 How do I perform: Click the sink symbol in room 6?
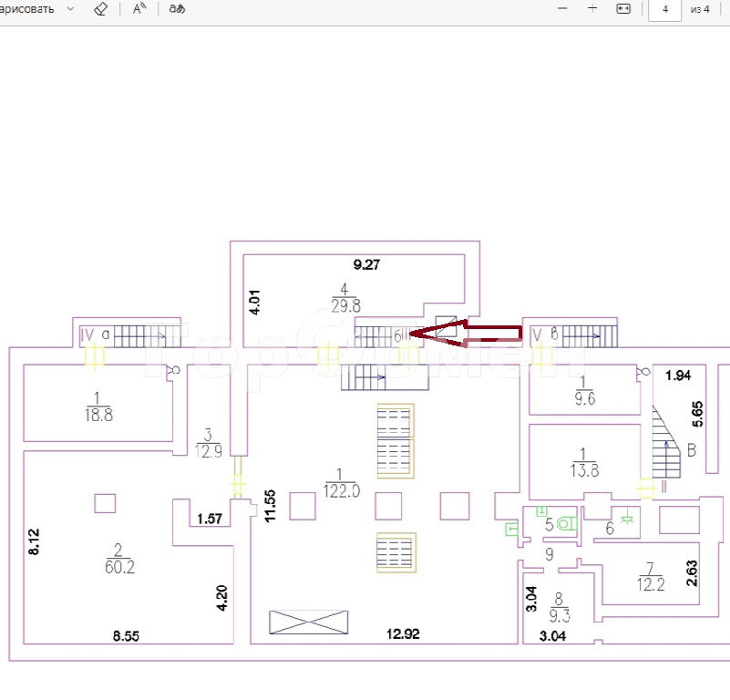tap(627, 519)
